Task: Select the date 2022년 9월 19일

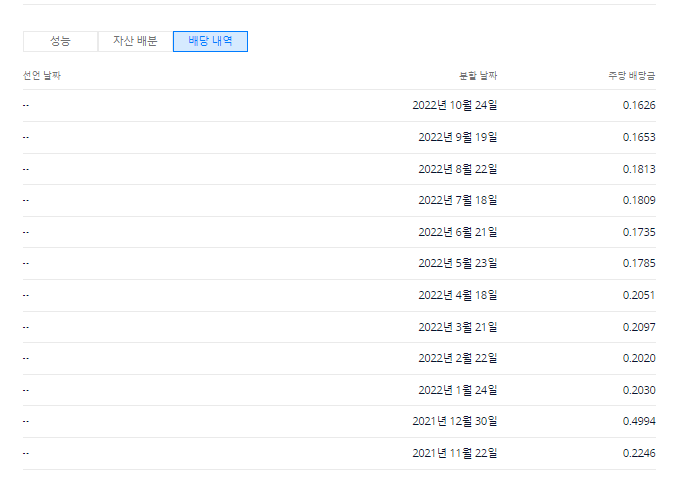Action: point(458,137)
